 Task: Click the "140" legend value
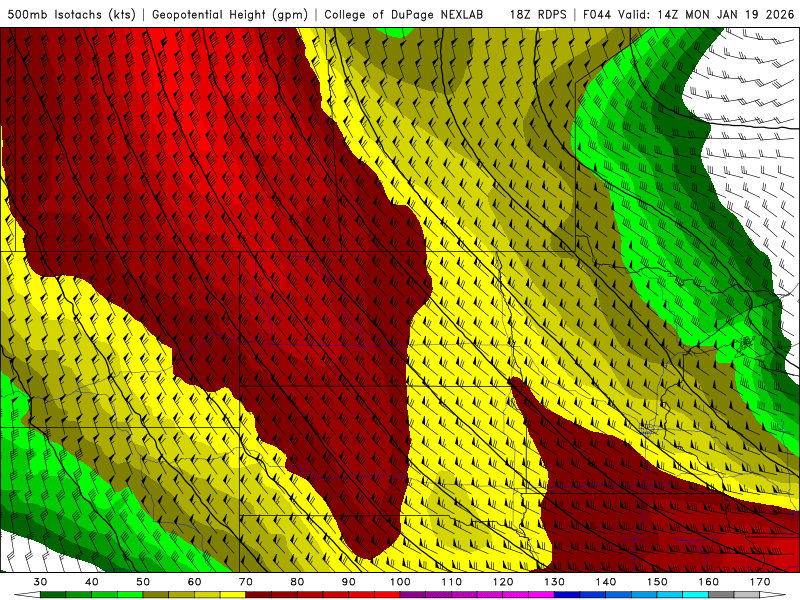[606, 582]
